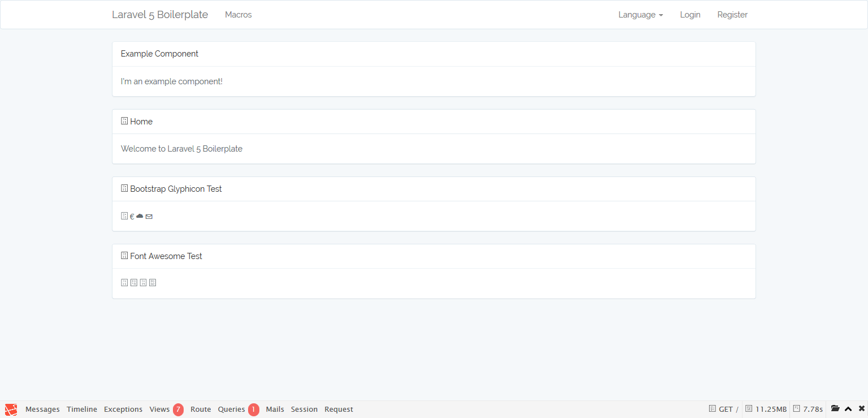Click the envelope glyphicon
Image resolution: width=868 pixels, height=418 pixels.
[149, 217]
